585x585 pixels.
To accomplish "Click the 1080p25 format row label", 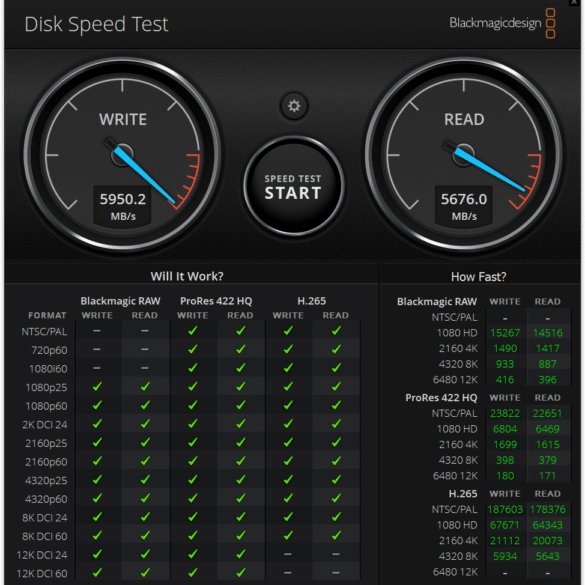I will coord(46,387).
